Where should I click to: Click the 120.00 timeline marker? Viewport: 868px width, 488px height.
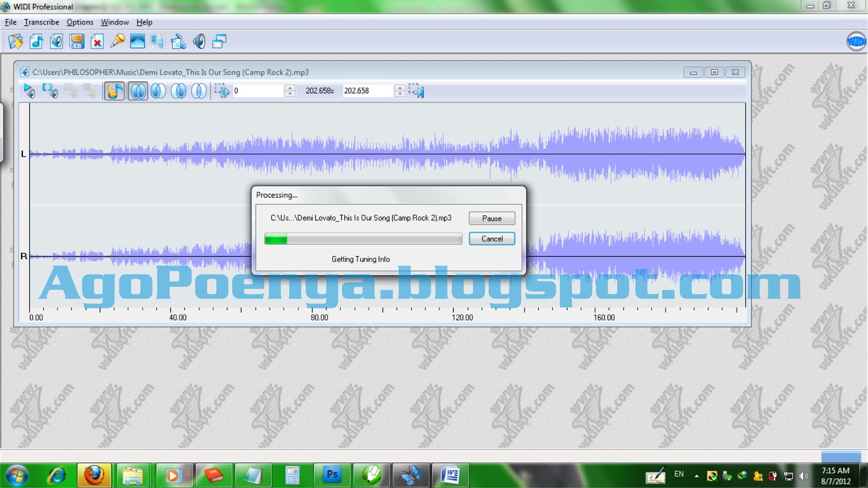click(x=462, y=318)
